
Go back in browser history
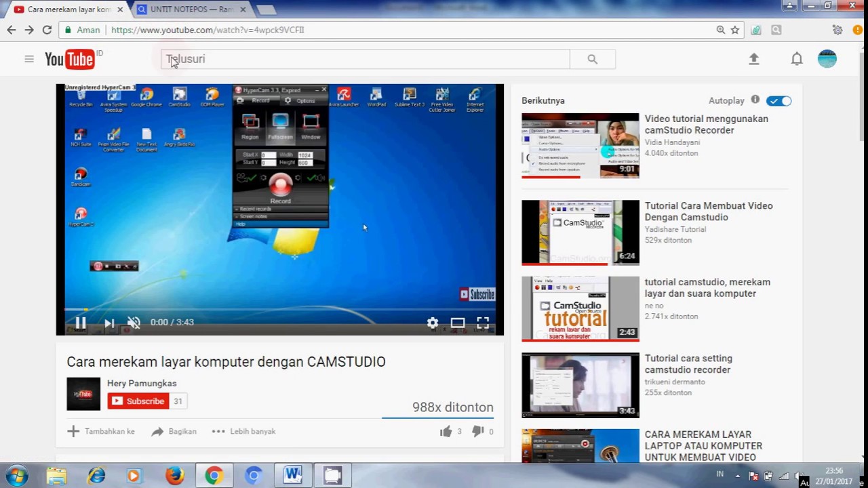[12, 30]
